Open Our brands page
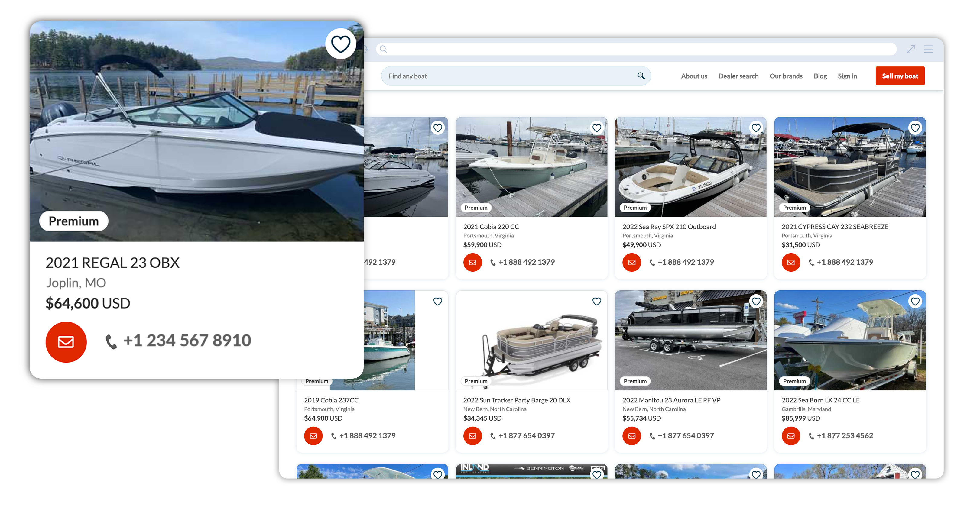 point(786,76)
